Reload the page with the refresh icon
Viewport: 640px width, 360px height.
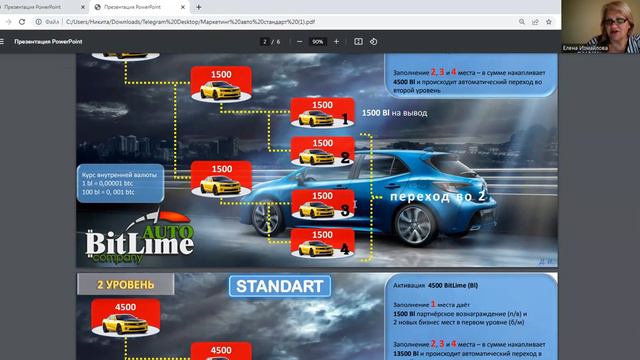coord(22,22)
